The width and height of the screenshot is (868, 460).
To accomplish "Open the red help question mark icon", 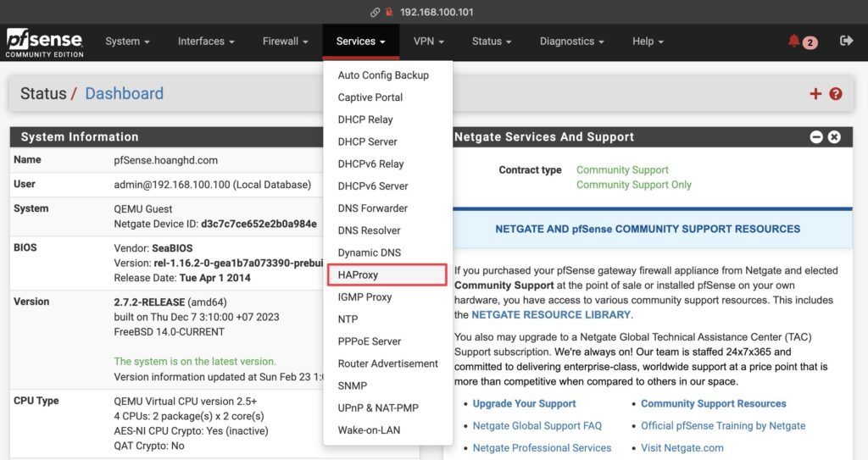I will coord(836,93).
